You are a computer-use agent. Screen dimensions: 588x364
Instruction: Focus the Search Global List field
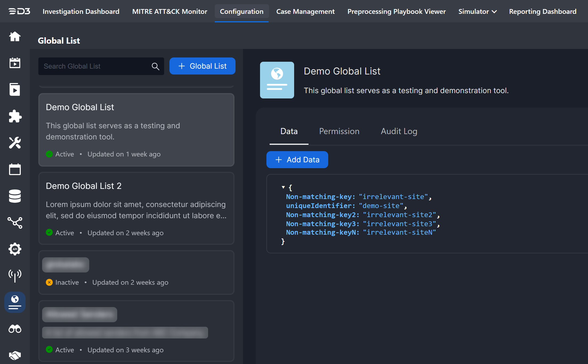coord(101,66)
